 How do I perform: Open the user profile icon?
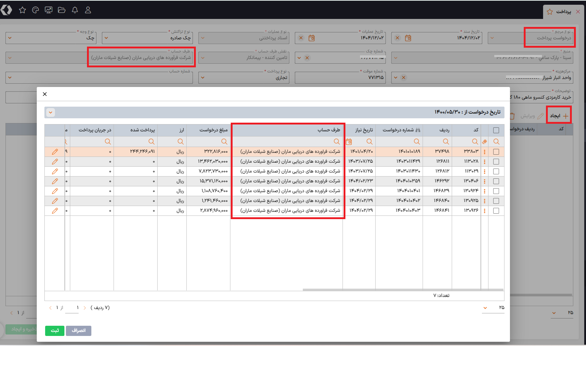88,10
